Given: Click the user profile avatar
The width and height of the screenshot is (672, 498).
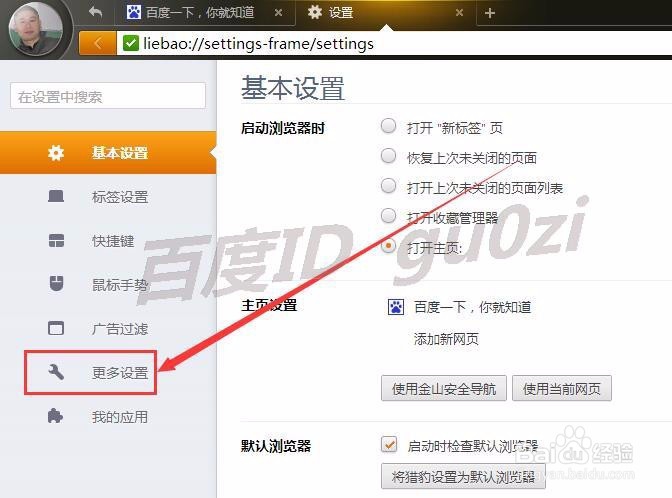Looking at the screenshot, I should click(x=36, y=28).
